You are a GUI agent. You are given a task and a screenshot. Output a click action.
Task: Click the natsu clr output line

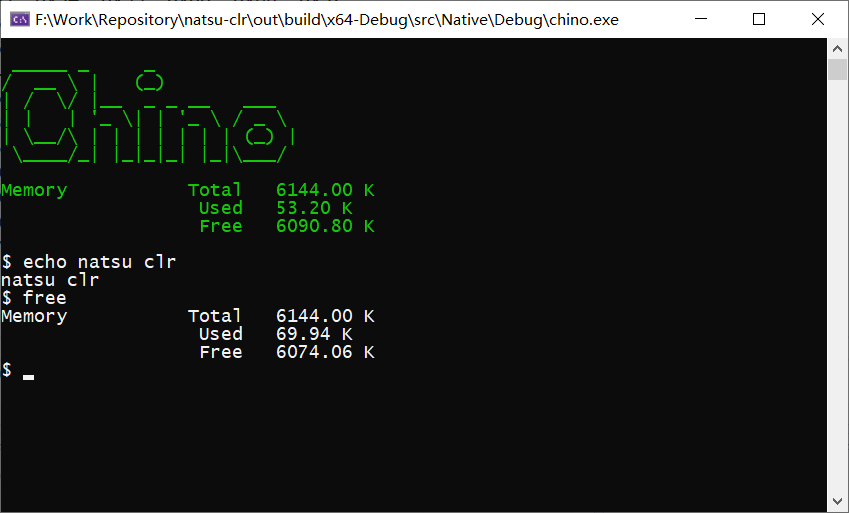click(x=50, y=280)
